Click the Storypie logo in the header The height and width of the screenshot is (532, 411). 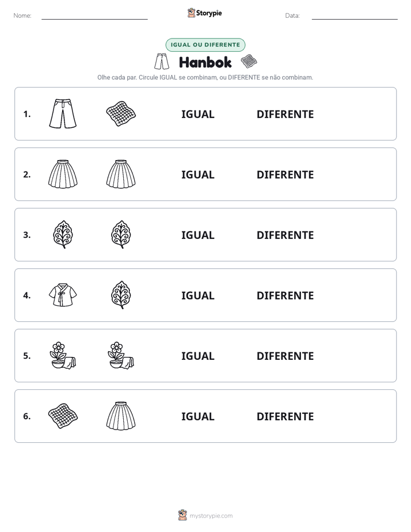204,13
